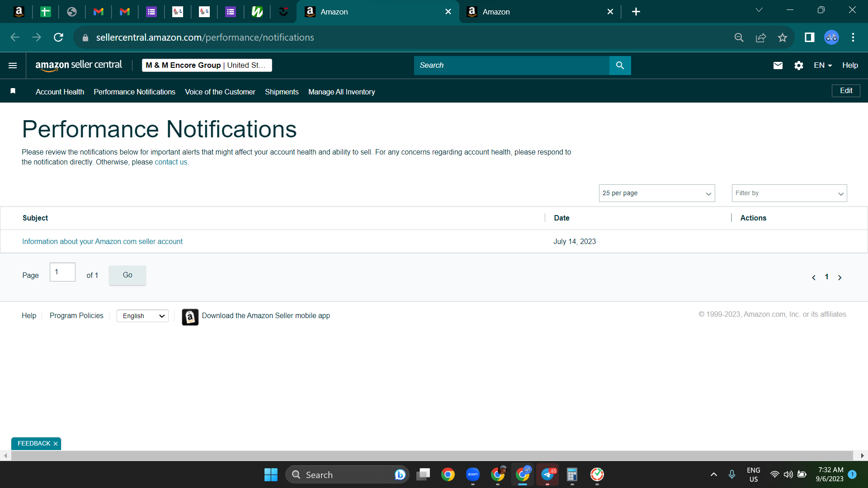Screen dimensions: 868x488
Task: Open Manage All Inventory
Action: pyautogui.click(x=341, y=92)
